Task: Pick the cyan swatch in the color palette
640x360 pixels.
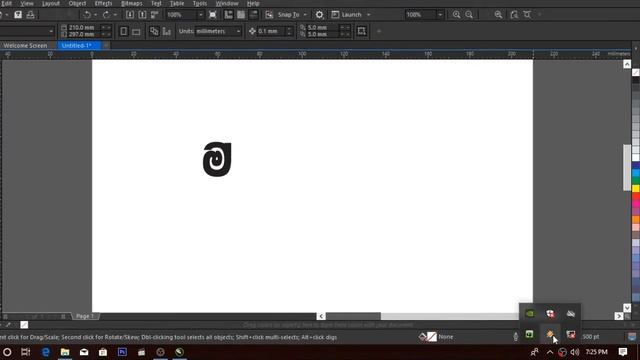Action: click(x=636, y=173)
